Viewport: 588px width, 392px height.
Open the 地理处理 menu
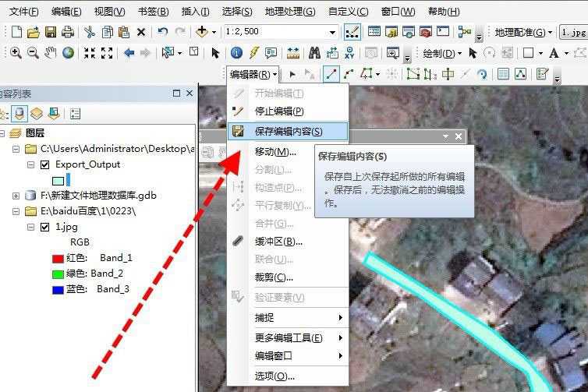[x=290, y=12]
